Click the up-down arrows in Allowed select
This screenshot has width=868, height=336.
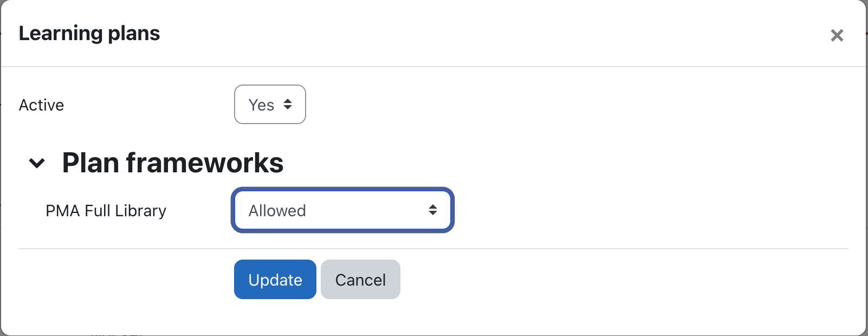[x=432, y=210]
